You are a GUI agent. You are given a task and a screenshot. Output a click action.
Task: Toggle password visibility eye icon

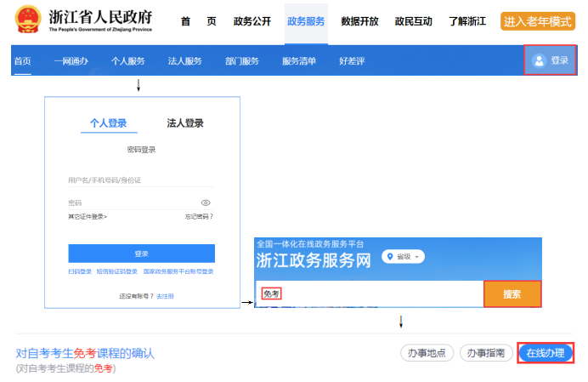(206, 202)
